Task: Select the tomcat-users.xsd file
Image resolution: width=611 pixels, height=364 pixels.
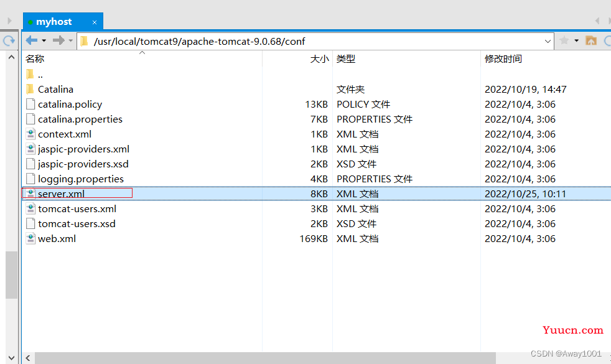Action: tap(77, 224)
